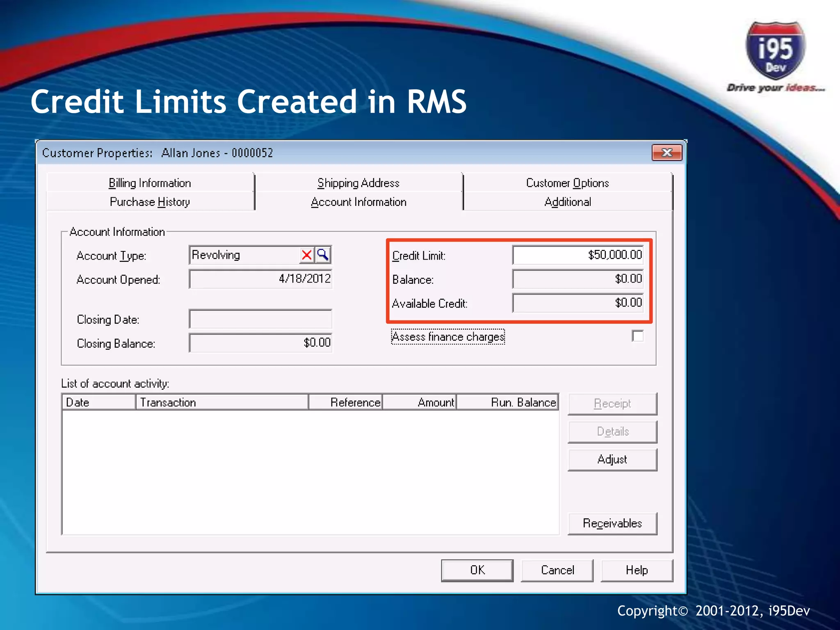The height and width of the screenshot is (630, 840).
Task: Open the Receivables button
Action: (x=612, y=523)
